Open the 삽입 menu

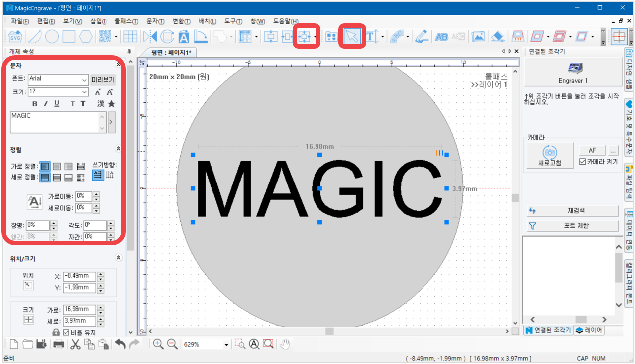(x=98, y=21)
